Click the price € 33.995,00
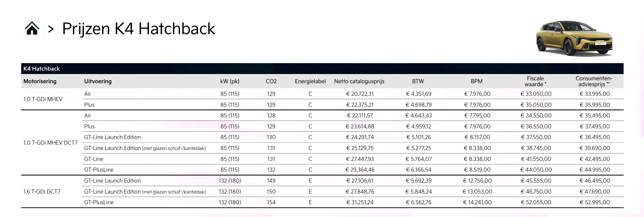The image size is (644, 217). [x=595, y=94]
